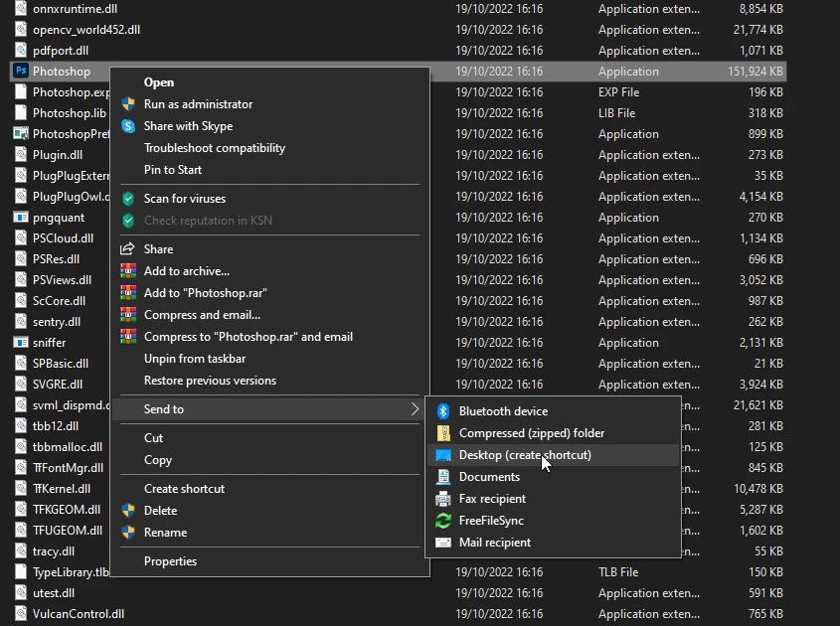The height and width of the screenshot is (626, 840).
Task: Send to Mail recipient
Action: tap(553, 543)
